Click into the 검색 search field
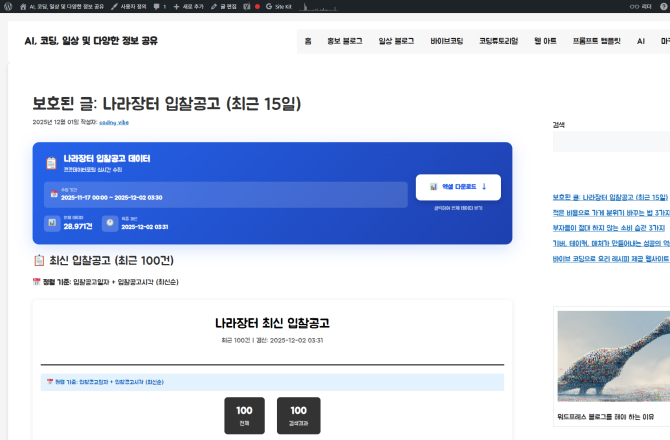The image size is (670, 440). [610, 142]
